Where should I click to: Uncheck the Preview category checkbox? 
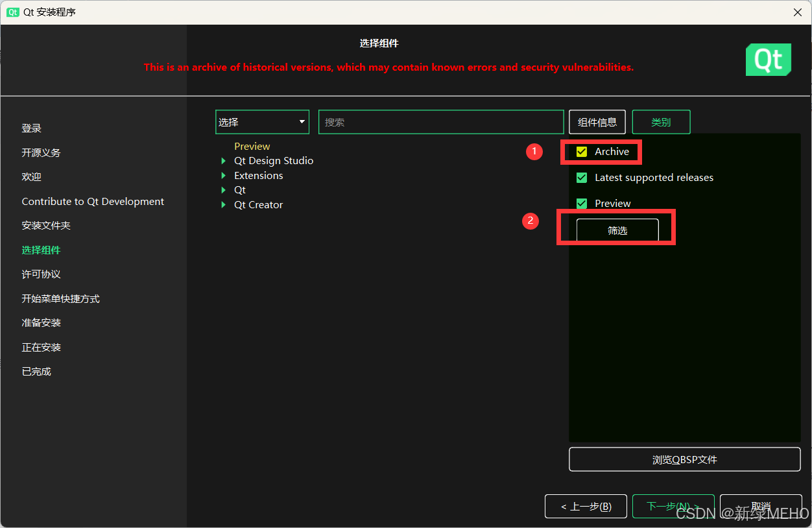click(x=582, y=203)
